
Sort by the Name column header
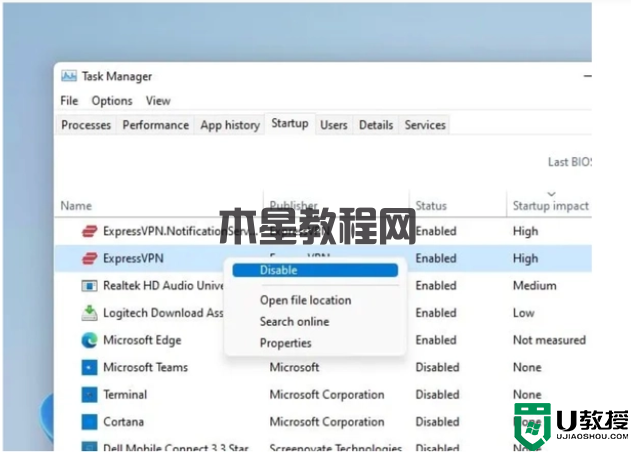[76, 206]
